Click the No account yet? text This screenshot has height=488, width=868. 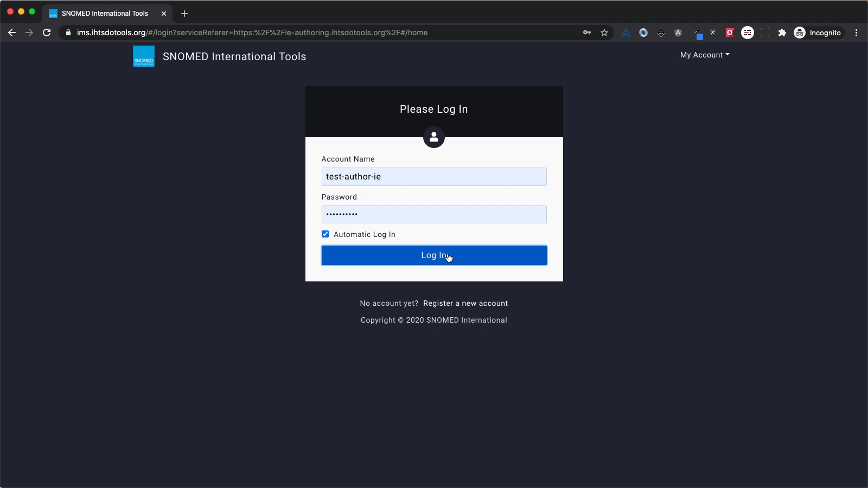(389, 303)
